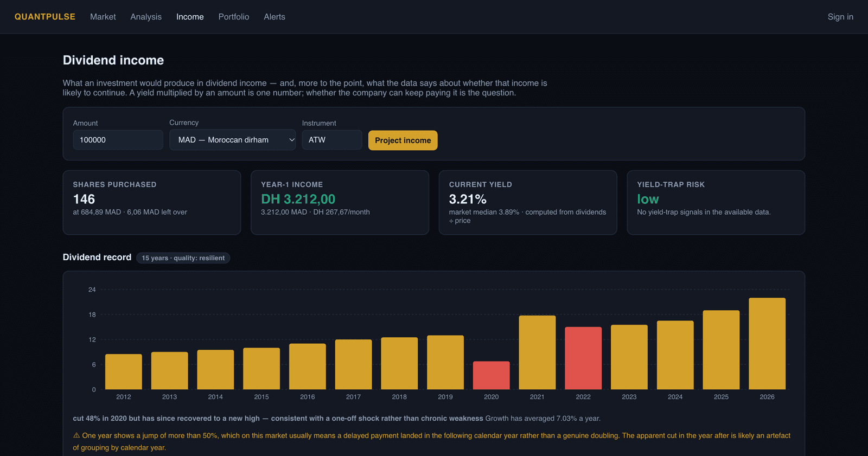Click the 2018 dividend bar

coord(399,363)
